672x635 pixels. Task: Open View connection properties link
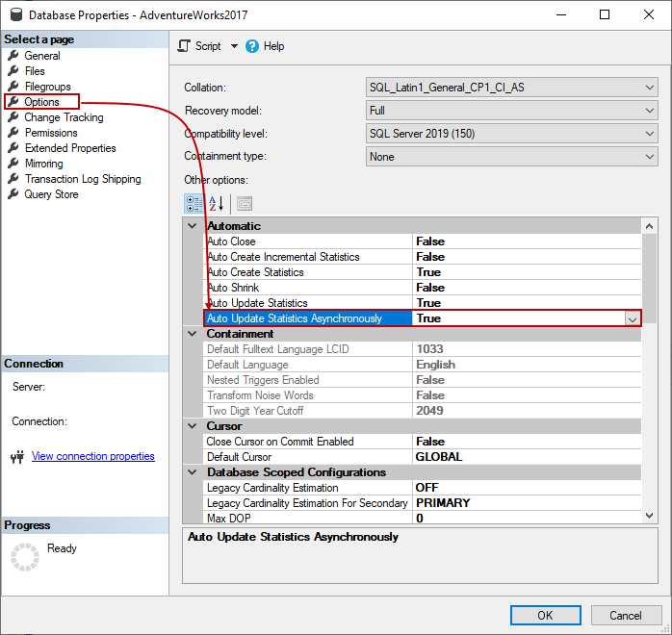93,456
